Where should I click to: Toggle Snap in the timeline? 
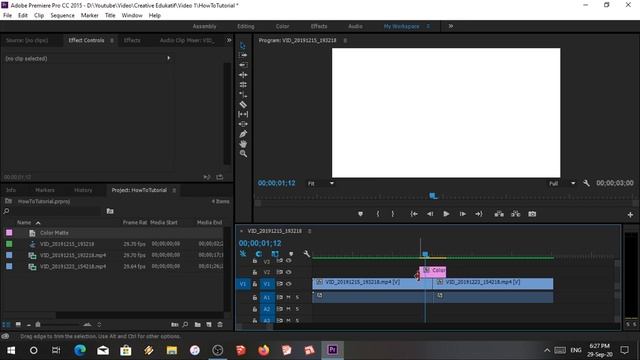pyautogui.click(x=258, y=254)
